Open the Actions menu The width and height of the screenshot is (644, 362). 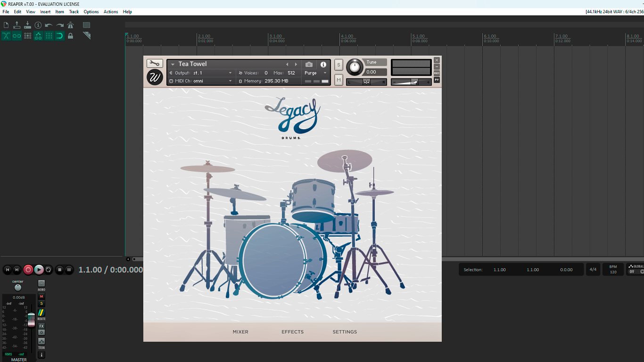tap(111, 12)
